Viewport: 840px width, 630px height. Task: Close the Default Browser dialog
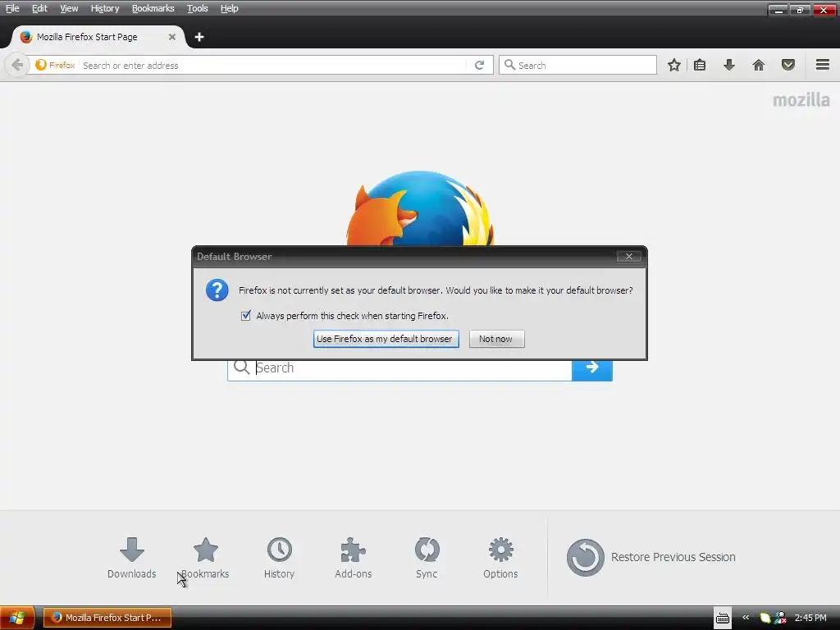pos(629,257)
